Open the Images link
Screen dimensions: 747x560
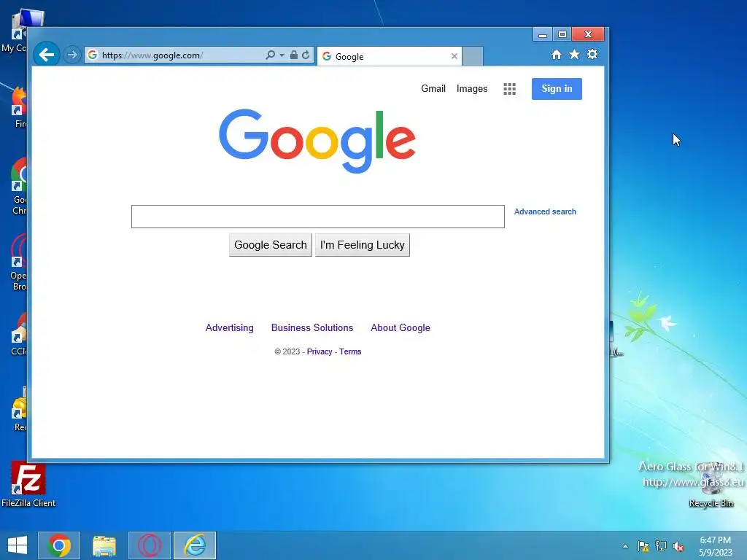(472, 88)
